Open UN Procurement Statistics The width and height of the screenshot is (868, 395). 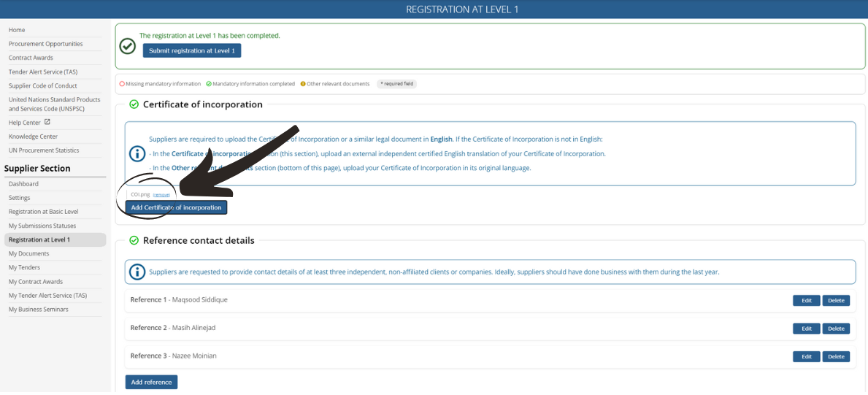click(44, 150)
